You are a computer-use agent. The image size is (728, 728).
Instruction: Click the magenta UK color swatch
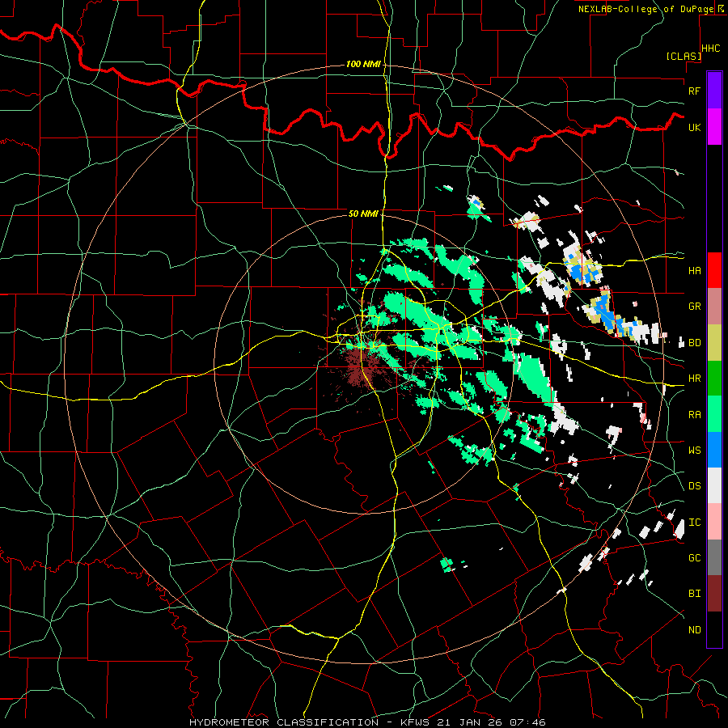[x=714, y=127]
